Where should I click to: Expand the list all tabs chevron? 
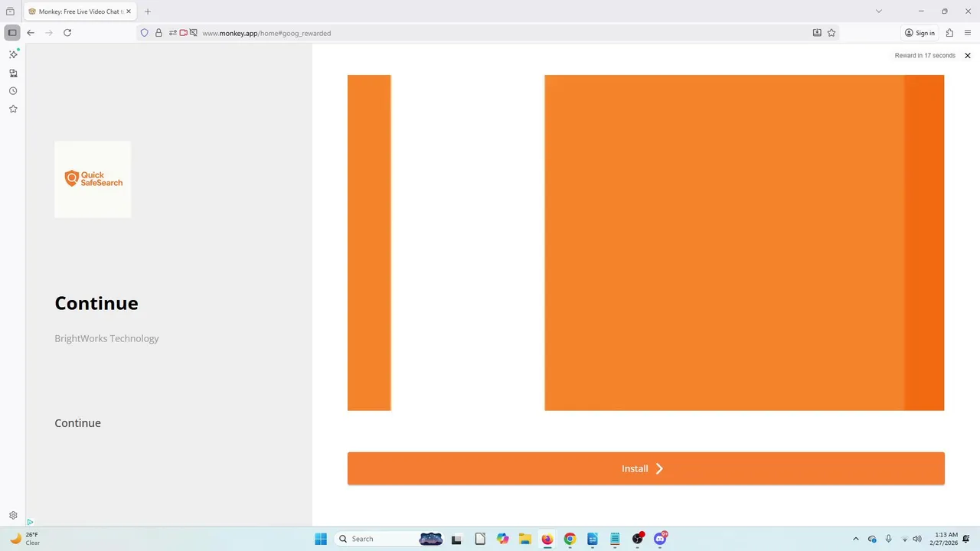pyautogui.click(x=879, y=11)
